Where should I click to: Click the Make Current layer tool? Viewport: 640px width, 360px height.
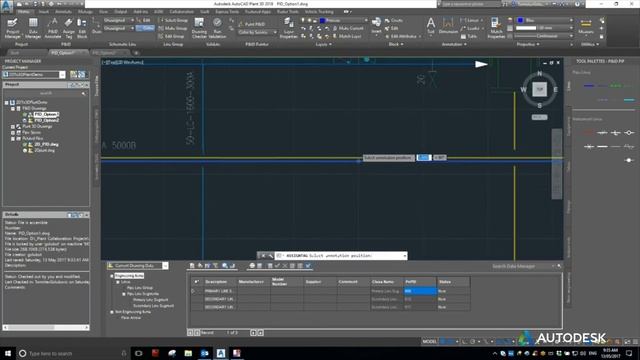(348, 28)
